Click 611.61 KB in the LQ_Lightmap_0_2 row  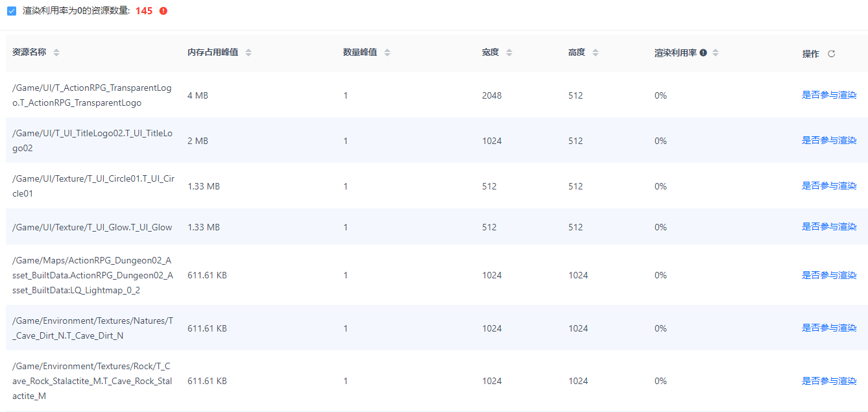click(x=207, y=275)
